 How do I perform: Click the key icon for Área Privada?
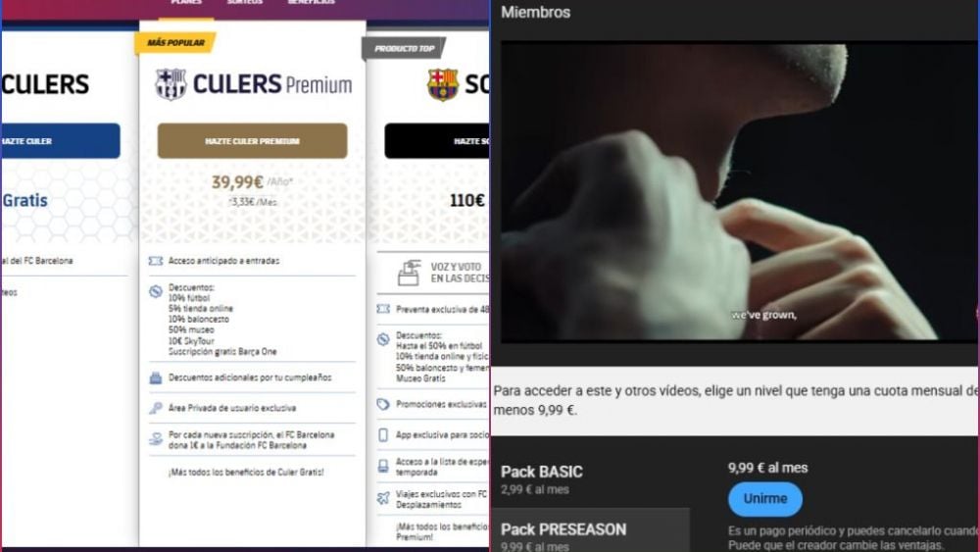(156, 408)
